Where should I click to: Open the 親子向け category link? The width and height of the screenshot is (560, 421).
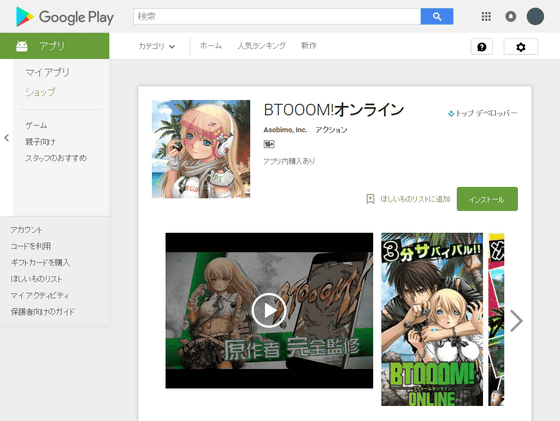pyautogui.click(x=40, y=142)
